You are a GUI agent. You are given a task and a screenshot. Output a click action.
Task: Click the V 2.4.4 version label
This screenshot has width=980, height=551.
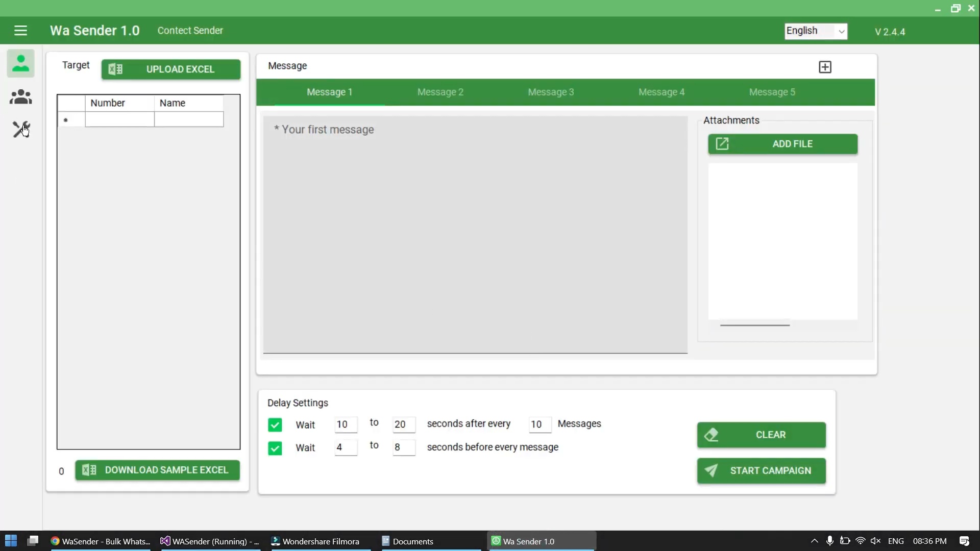point(890,32)
